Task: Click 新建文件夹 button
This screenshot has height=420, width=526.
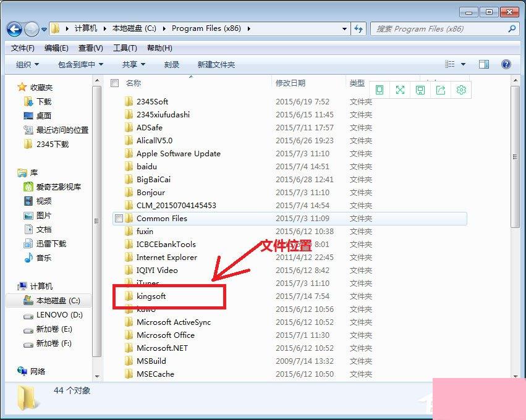Action: tap(216, 64)
